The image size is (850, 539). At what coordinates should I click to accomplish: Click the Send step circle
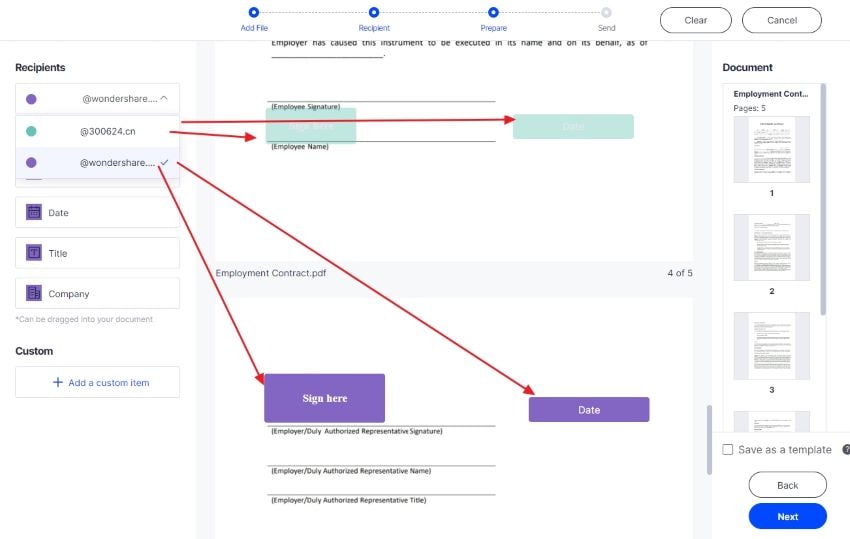tap(607, 12)
